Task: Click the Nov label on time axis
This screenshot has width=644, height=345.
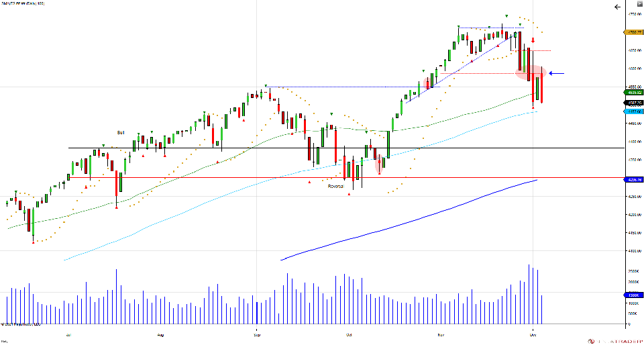Action: (x=441, y=333)
